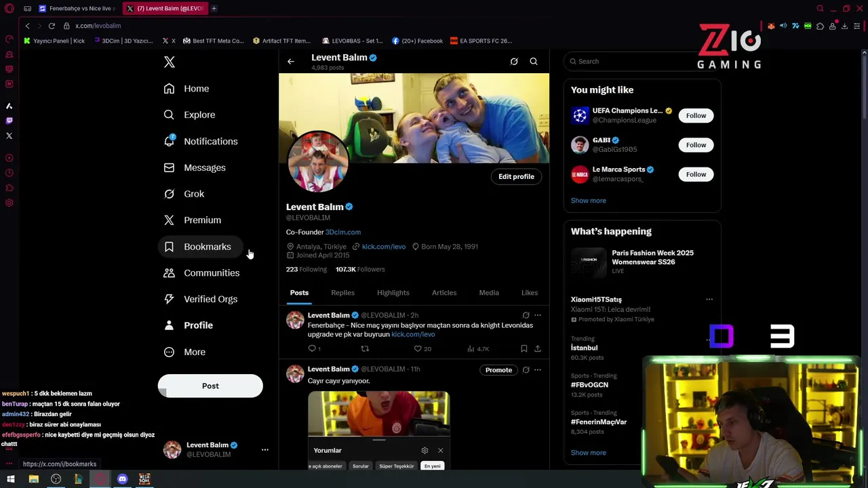Click the search icon in profile header
Screen dimensions: 868x488
(x=534, y=62)
